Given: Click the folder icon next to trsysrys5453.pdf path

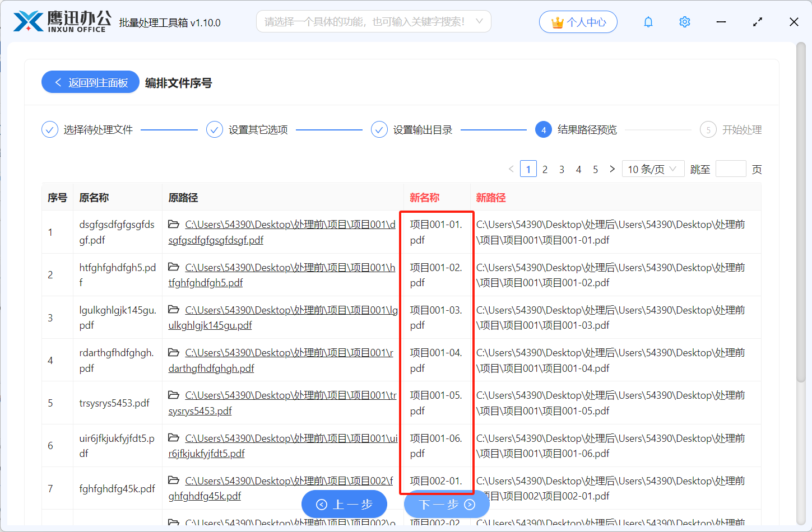Looking at the screenshot, I should click(x=174, y=395).
